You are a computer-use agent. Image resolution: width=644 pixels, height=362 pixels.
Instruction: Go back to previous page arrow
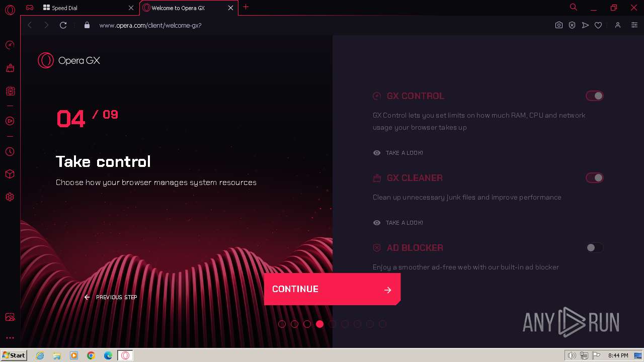click(x=30, y=25)
